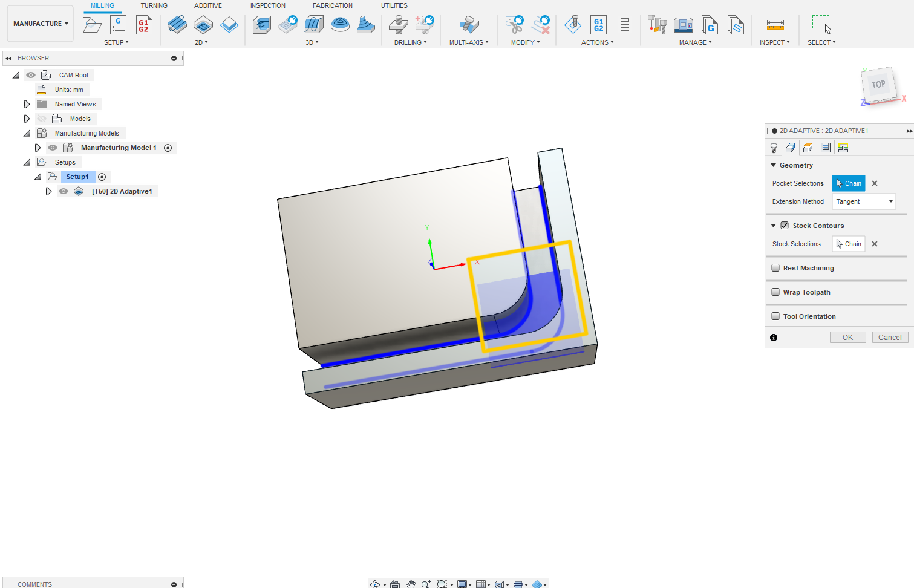The width and height of the screenshot is (914, 588).
Task: Switch to the INSPECTION tab
Action: coord(267,5)
